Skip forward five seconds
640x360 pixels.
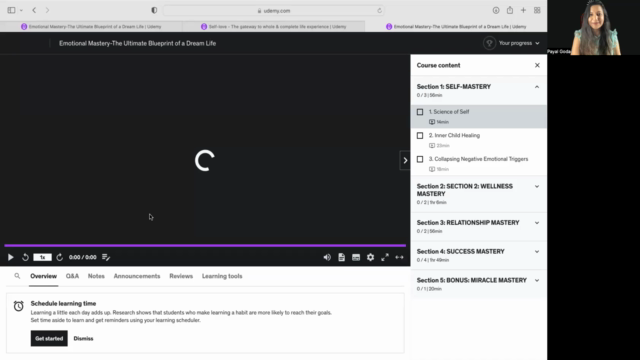[x=60, y=257]
